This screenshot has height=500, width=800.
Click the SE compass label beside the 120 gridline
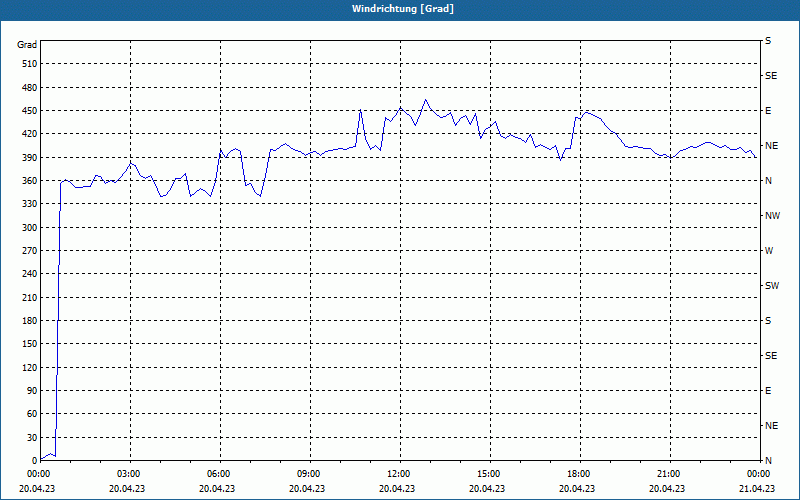(771, 356)
